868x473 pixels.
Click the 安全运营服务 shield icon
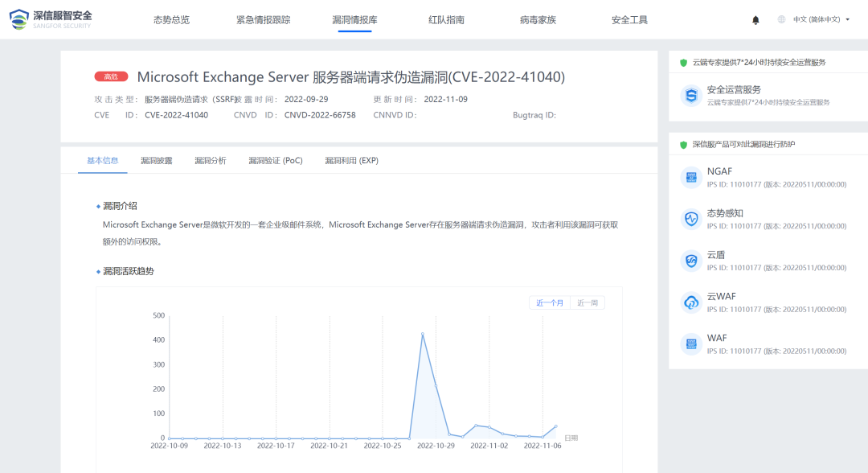tap(691, 95)
